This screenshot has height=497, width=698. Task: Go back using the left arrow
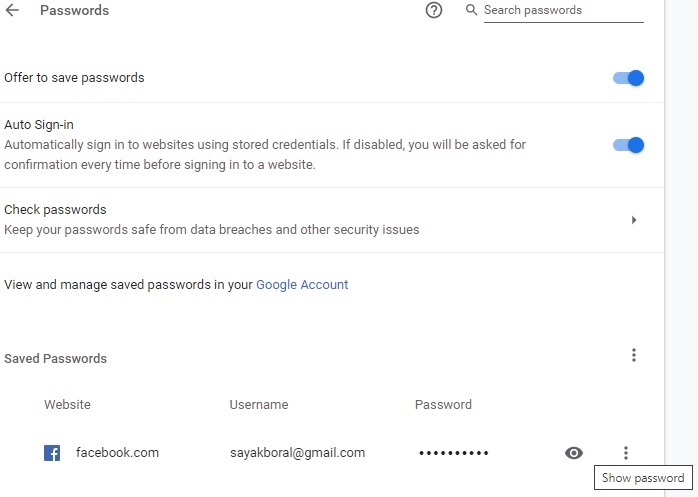(x=13, y=11)
